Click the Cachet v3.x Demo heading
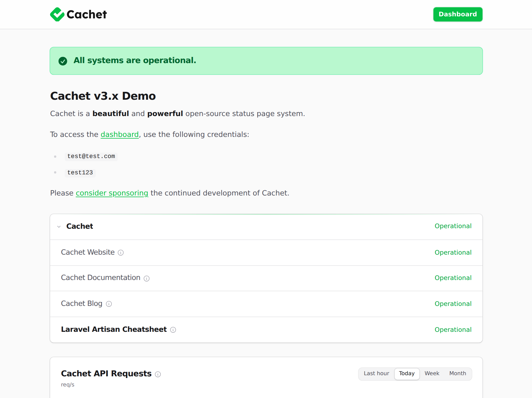The height and width of the screenshot is (398, 532). [x=103, y=96]
